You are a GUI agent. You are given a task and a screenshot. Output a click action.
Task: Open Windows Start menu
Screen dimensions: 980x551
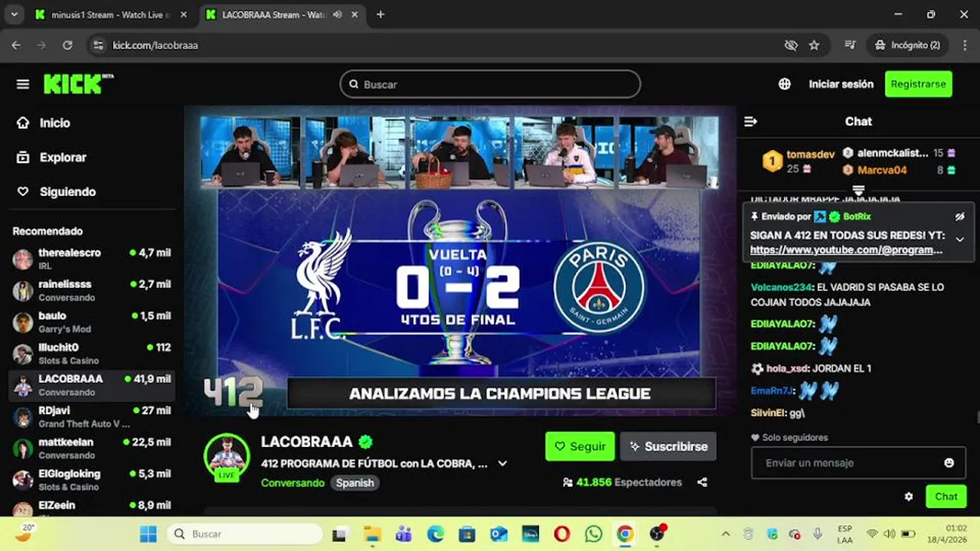point(149,534)
